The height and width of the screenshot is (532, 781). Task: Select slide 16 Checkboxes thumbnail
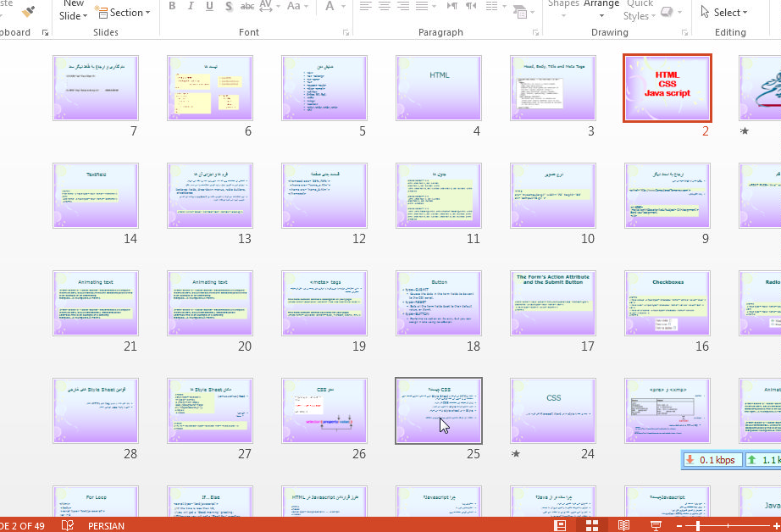click(x=667, y=303)
